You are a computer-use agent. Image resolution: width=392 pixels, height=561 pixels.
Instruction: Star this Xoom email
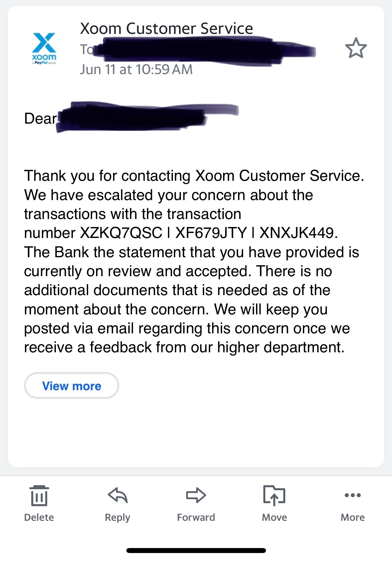tap(356, 48)
